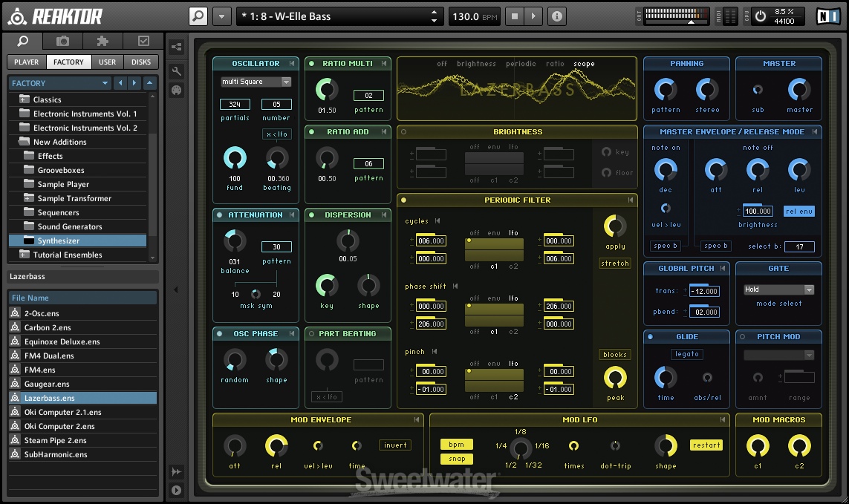Image resolution: width=849 pixels, height=504 pixels.
Task: Go up a folder with up arrow
Action: pos(149,83)
